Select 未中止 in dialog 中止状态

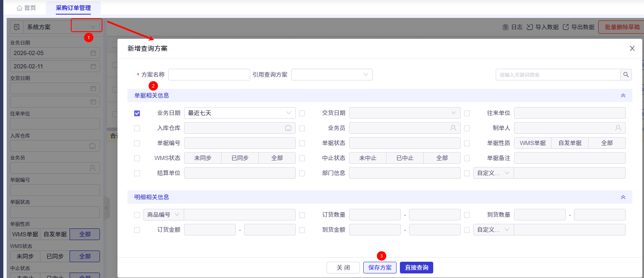[x=367, y=158]
